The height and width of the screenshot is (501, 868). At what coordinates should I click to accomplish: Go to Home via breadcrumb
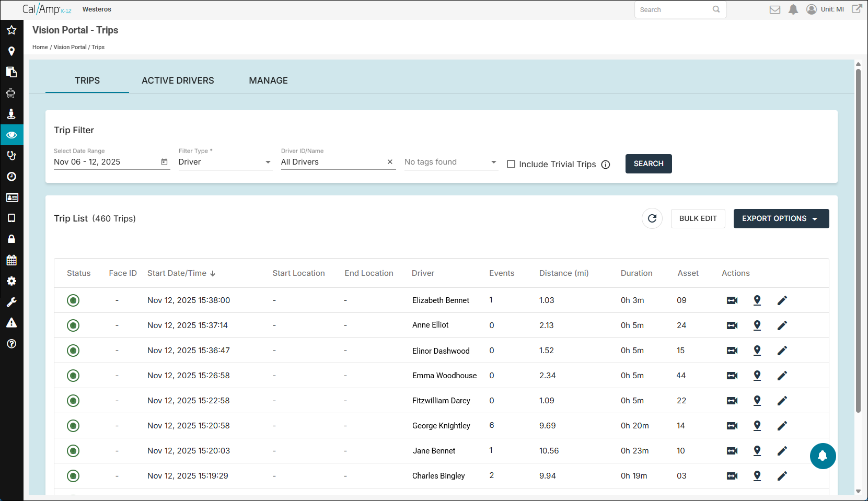point(40,47)
